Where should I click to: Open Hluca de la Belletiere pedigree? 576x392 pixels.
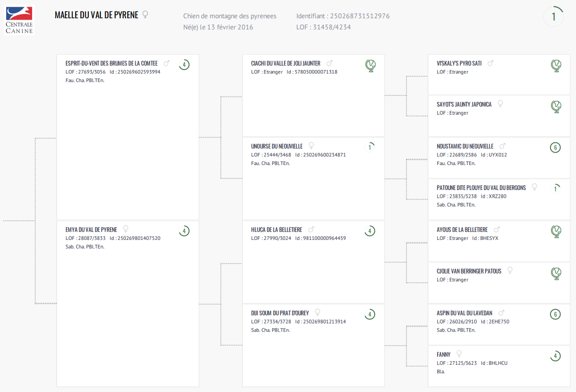[276, 230]
